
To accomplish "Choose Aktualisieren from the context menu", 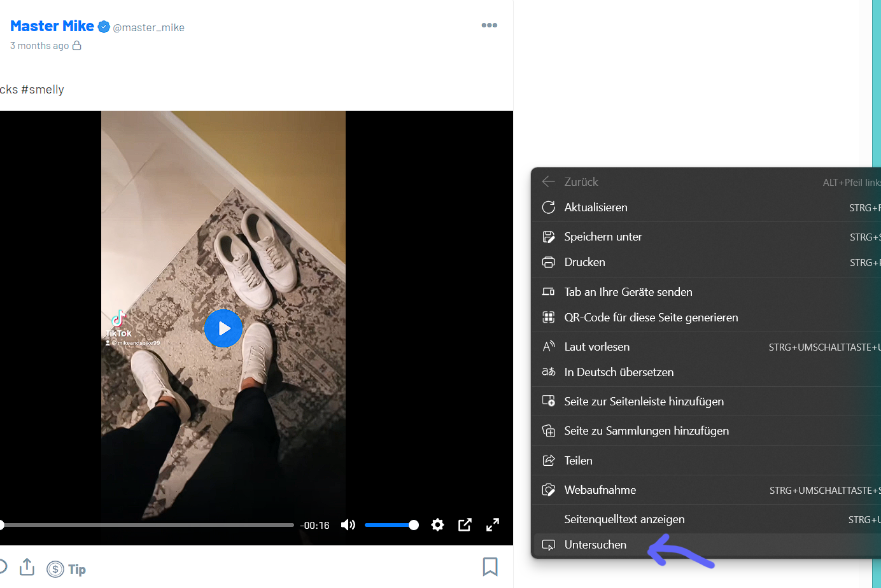I will point(596,207).
